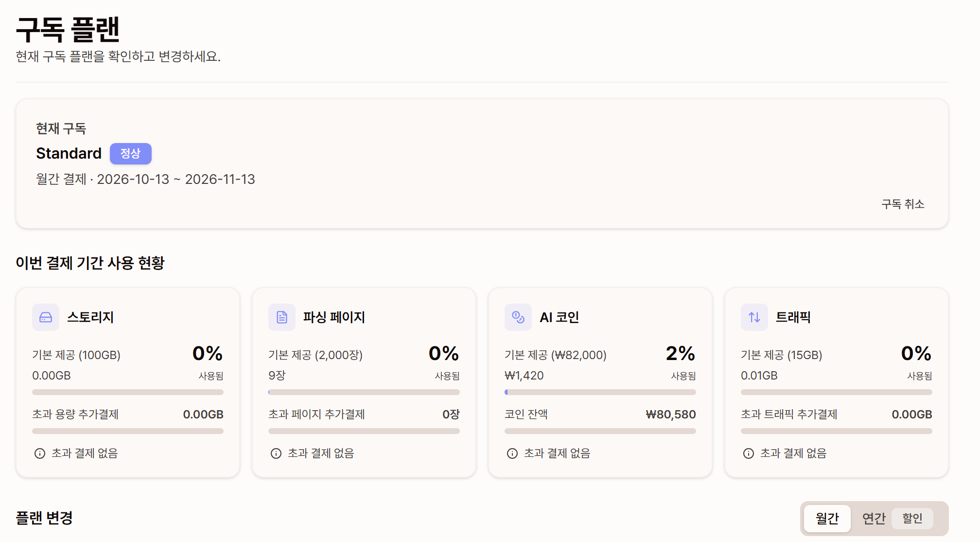Click the 정상 status badge
This screenshot has width=980, height=542.
tap(131, 154)
